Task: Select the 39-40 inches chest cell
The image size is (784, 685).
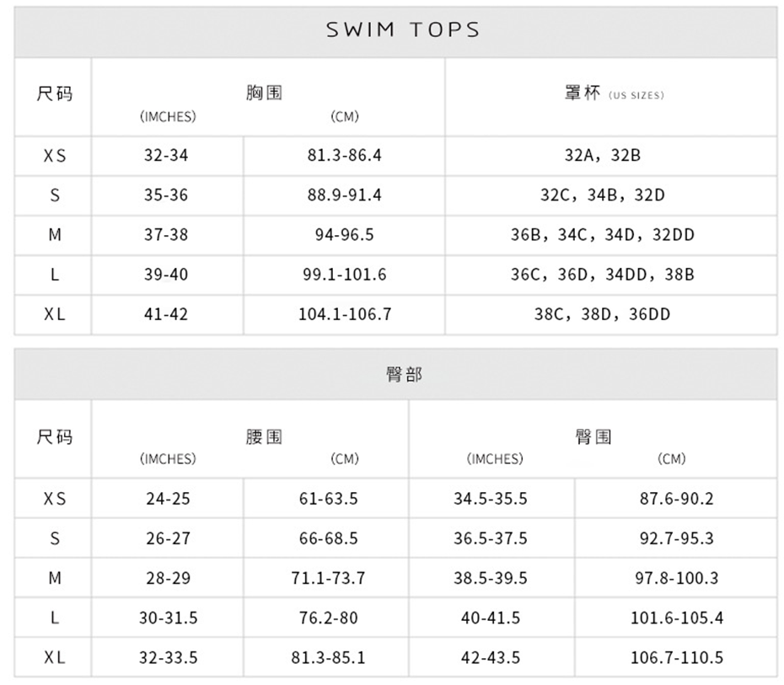Action: [166, 275]
